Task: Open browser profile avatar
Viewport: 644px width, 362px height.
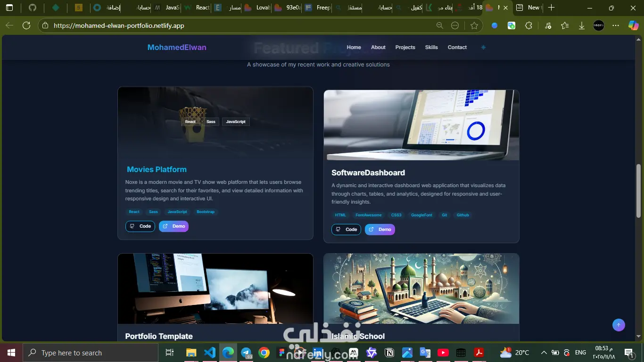Action: coord(599,25)
